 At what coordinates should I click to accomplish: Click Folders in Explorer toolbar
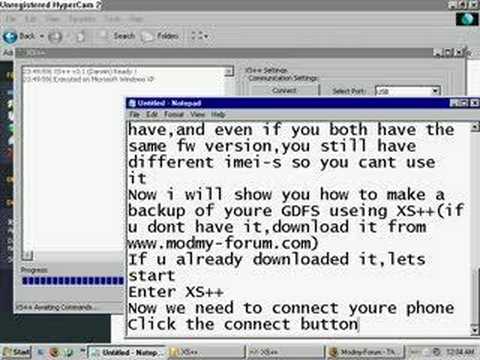click(x=161, y=36)
